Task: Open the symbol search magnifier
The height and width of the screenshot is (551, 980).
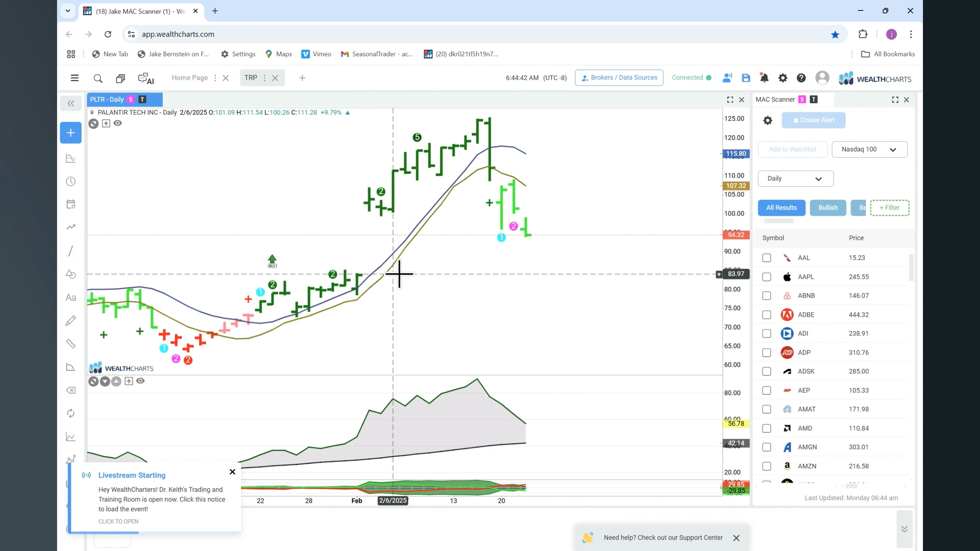Action: click(x=98, y=78)
